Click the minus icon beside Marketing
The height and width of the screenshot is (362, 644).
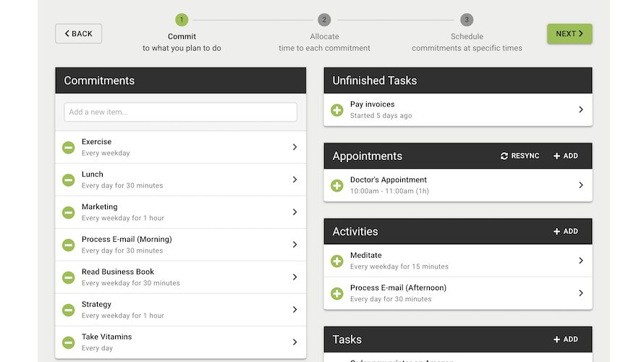point(68,212)
